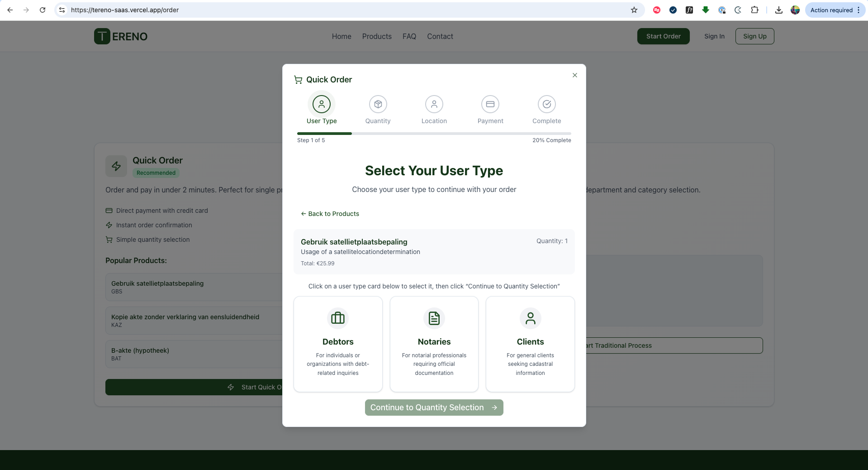Click the briefcase icon on Debtors card

[x=338, y=318]
